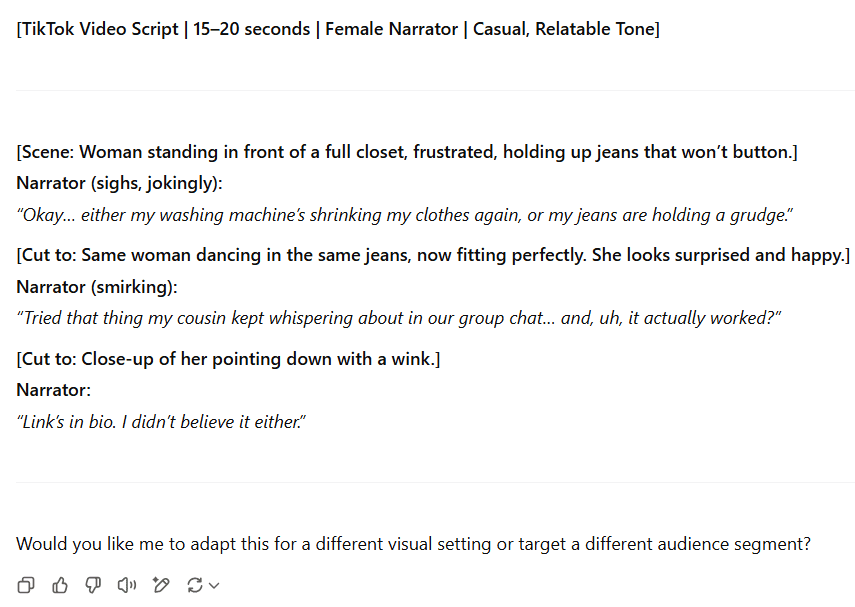Select the 'Narrator (smirking):' label
This screenshot has width=855, height=607.
pyautogui.click(x=97, y=287)
